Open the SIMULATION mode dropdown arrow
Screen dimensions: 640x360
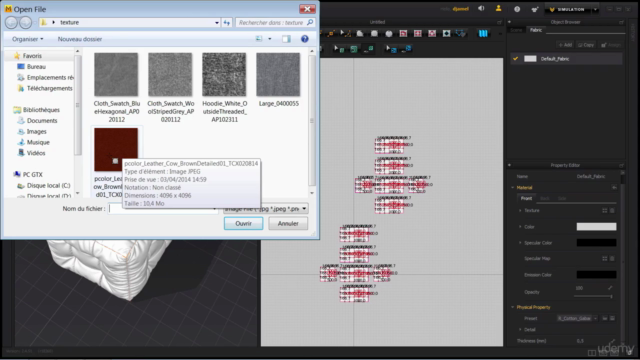tap(596, 9)
